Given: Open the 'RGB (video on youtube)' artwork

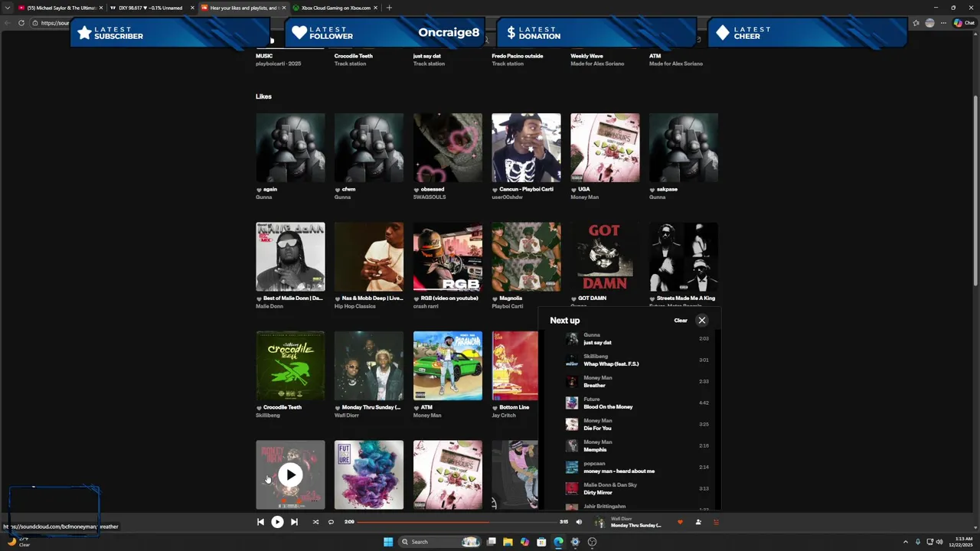Looking at the screenshot, I should [448, 257].
